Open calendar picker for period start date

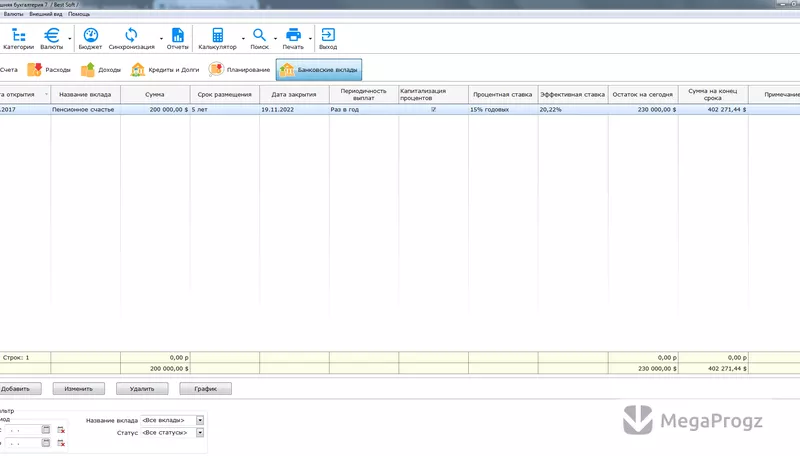[46, 430]
